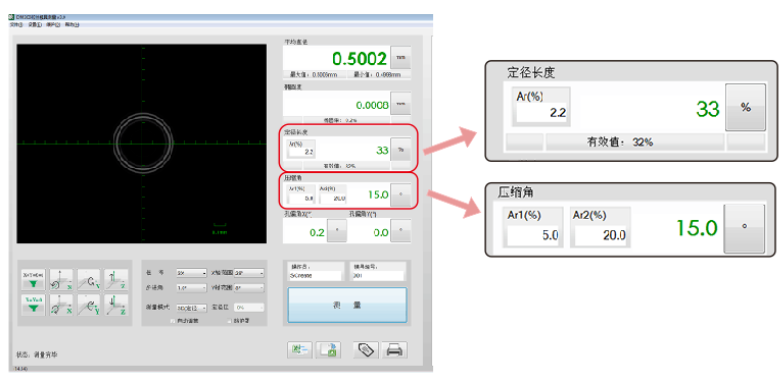The width and height of the screenshot is (783, 377).
Task: Click the mm unit button beside 0.5002
Action: tap(400, 58)
